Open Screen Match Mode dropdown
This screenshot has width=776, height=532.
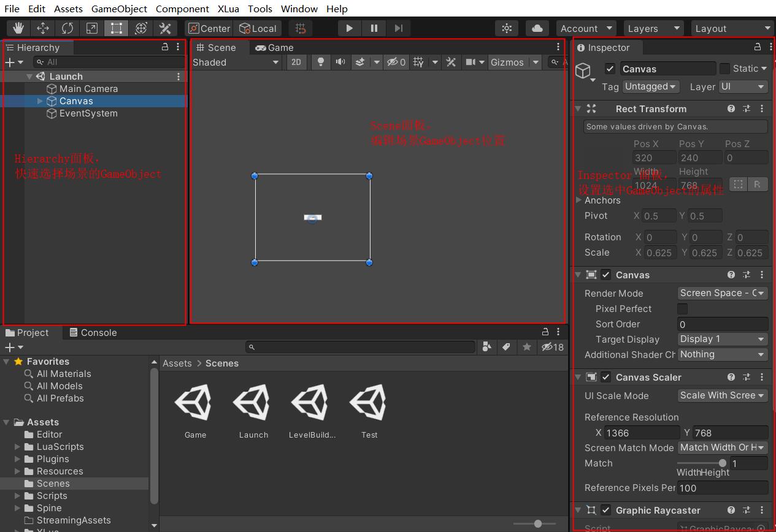(723, 447)
